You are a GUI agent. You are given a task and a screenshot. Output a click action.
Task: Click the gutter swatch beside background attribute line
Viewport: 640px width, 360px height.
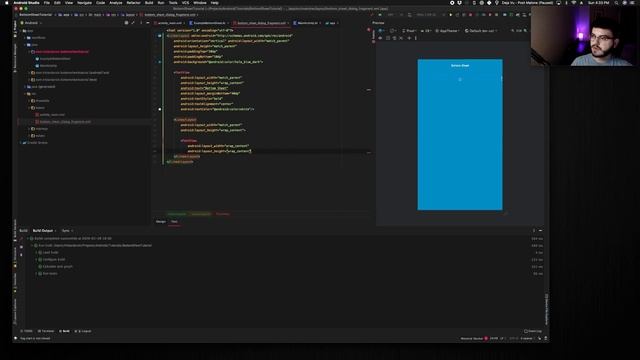pos(160,62)
